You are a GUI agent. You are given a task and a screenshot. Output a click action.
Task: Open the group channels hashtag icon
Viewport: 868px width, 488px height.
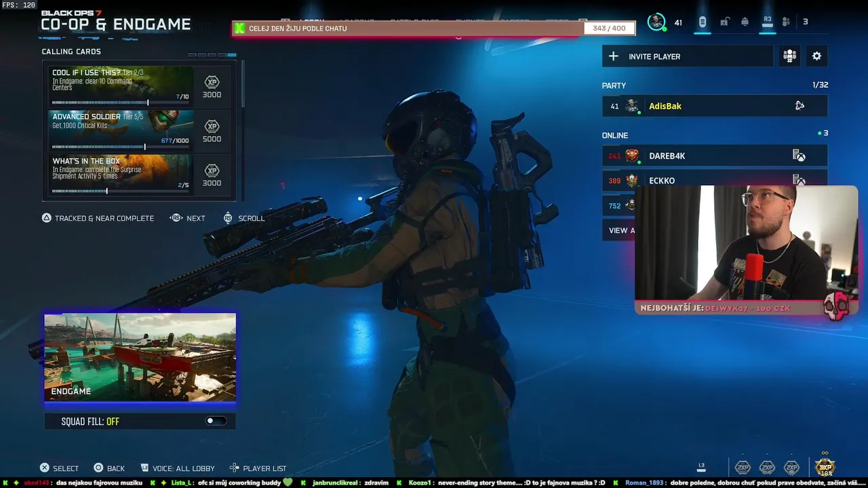tap(789, 56)
